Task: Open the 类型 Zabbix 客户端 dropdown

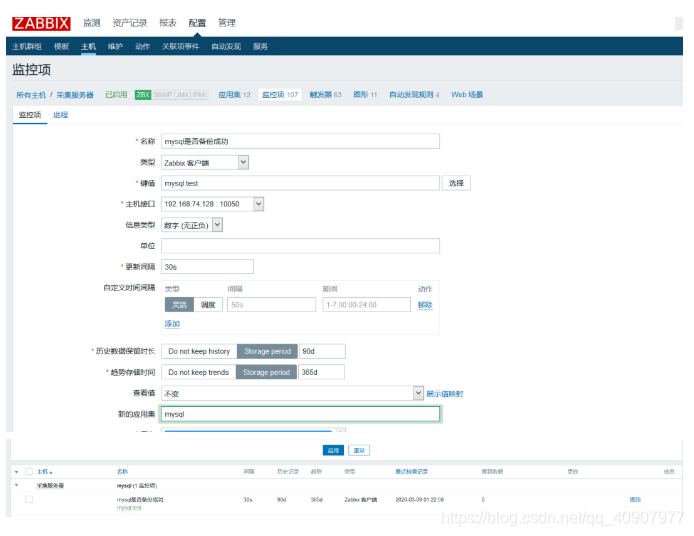Action: [204, 162]
